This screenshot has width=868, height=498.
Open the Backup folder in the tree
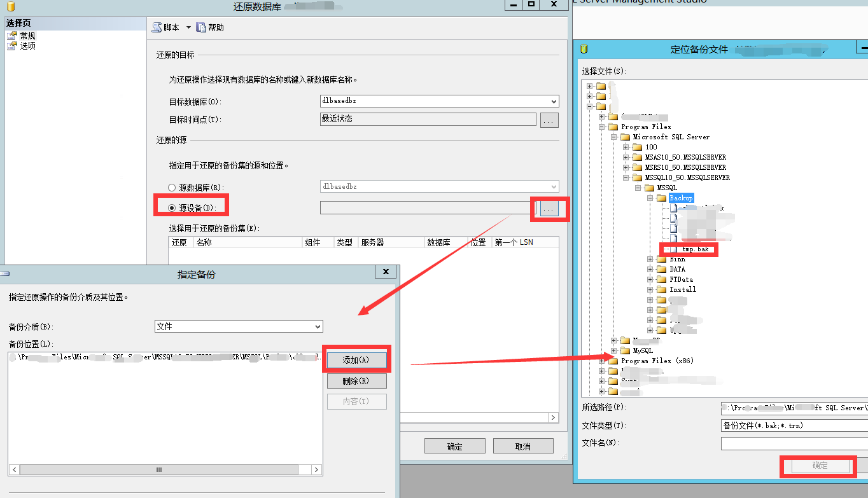[680, 198]
